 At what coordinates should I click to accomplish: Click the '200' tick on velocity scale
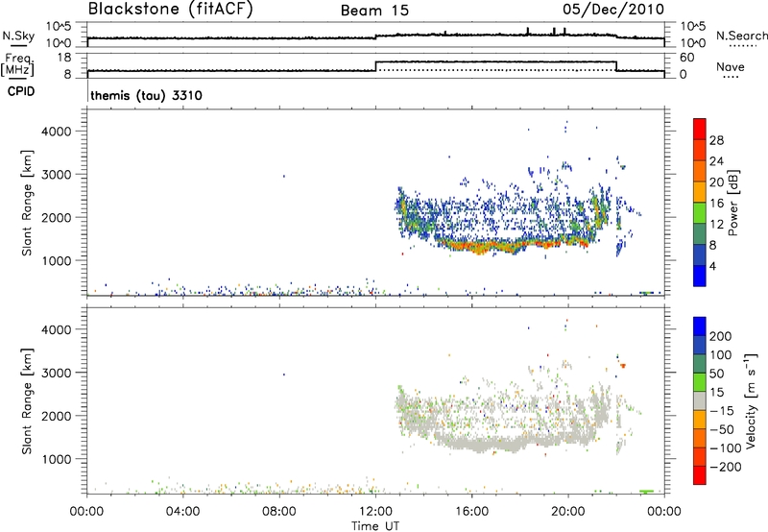coord(721,336)
